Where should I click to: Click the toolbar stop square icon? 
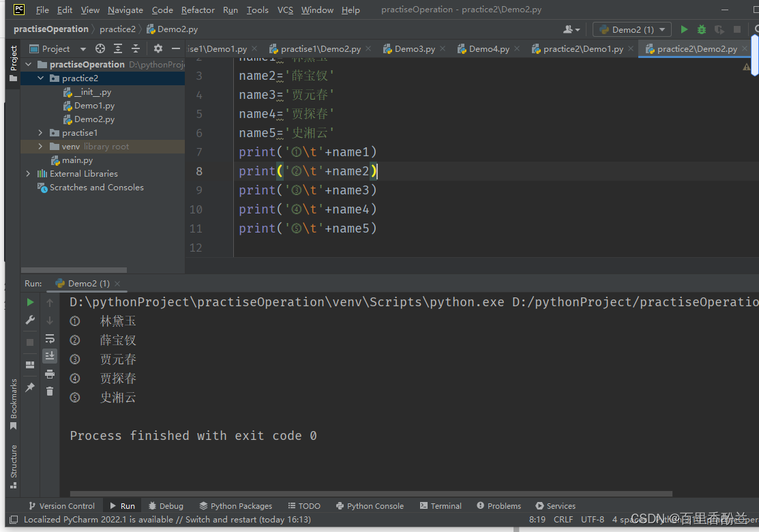736,29
